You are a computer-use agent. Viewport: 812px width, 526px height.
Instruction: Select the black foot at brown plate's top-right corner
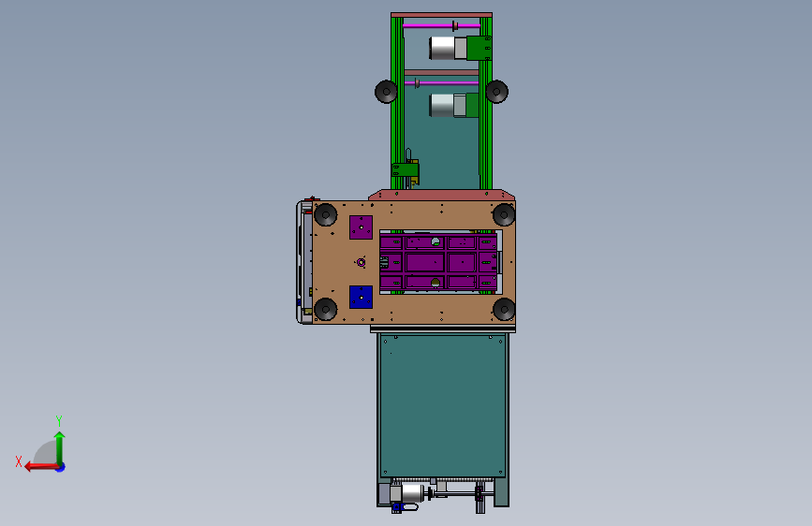[504, 214]
